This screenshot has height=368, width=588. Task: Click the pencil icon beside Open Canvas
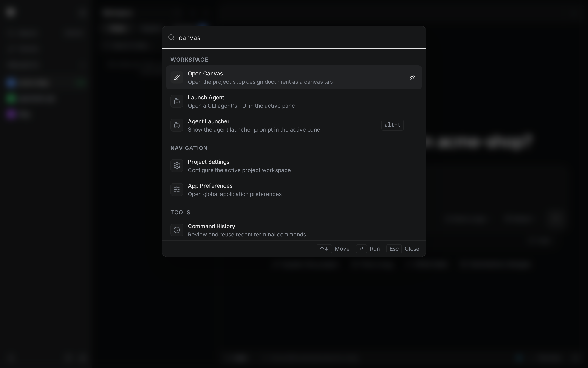pyautogui.click(x=177, y=78)
